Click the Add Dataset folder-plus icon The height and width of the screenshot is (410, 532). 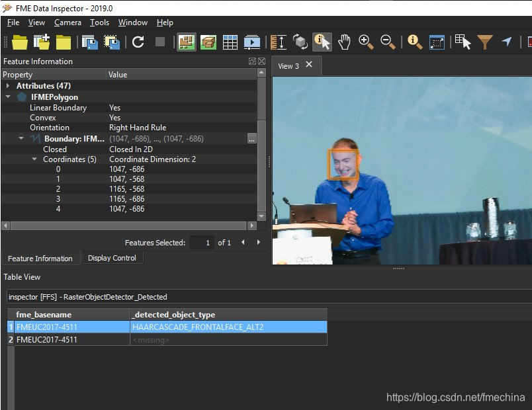(42, 42)
